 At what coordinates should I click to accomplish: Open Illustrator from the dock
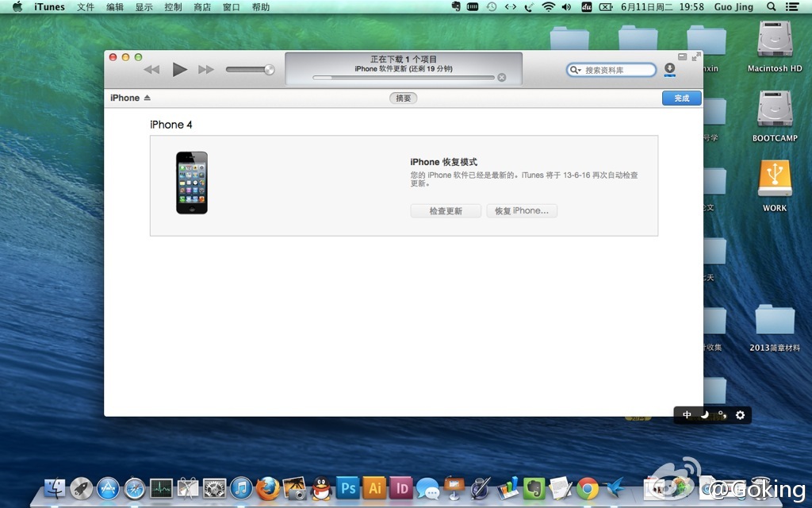click(x=374, y=488)
